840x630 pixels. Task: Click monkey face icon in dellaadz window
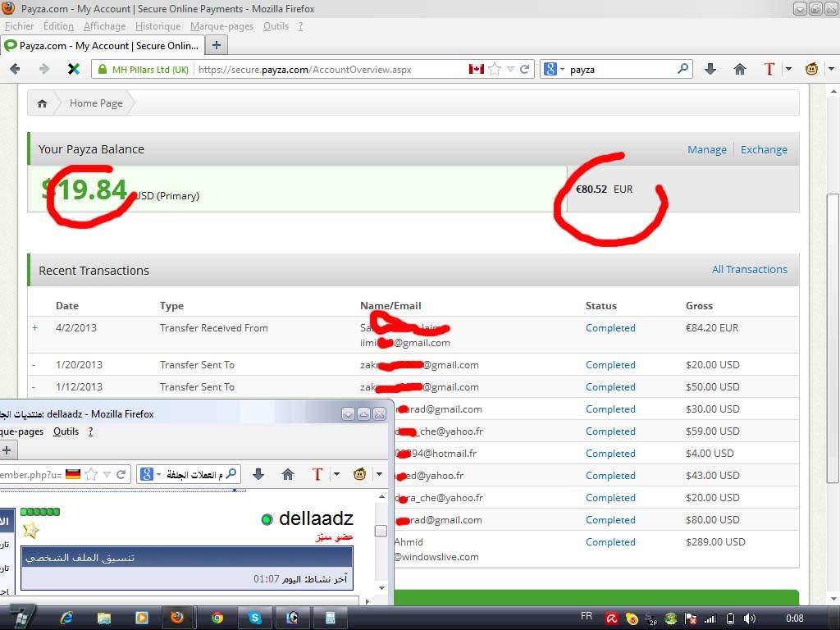pos(359,474)
